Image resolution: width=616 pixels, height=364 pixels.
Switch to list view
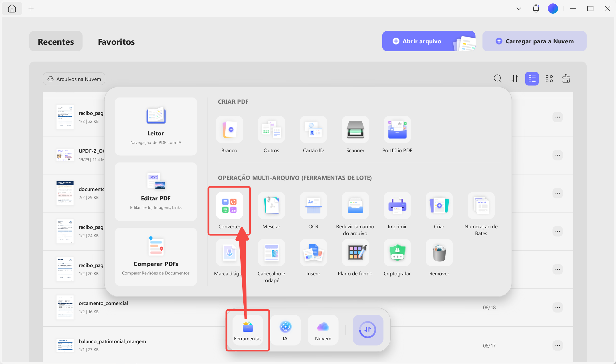532,79
